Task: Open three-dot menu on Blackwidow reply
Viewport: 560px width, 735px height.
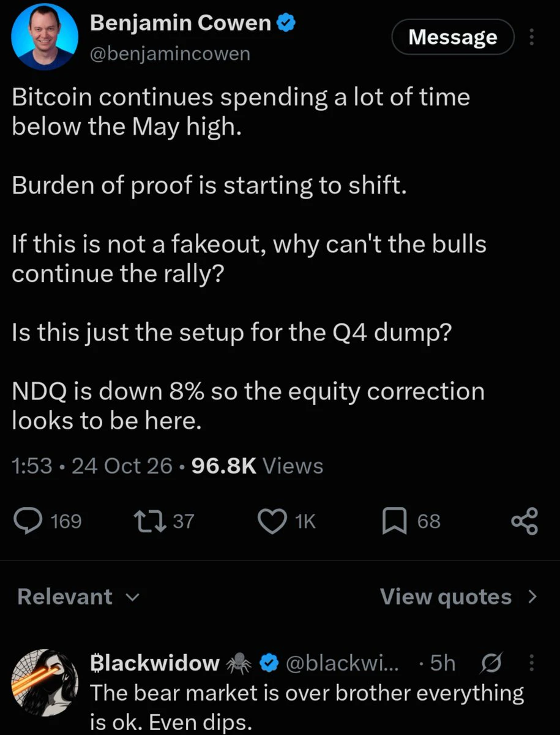Action: pyautogui.click(x=531, y=663)
